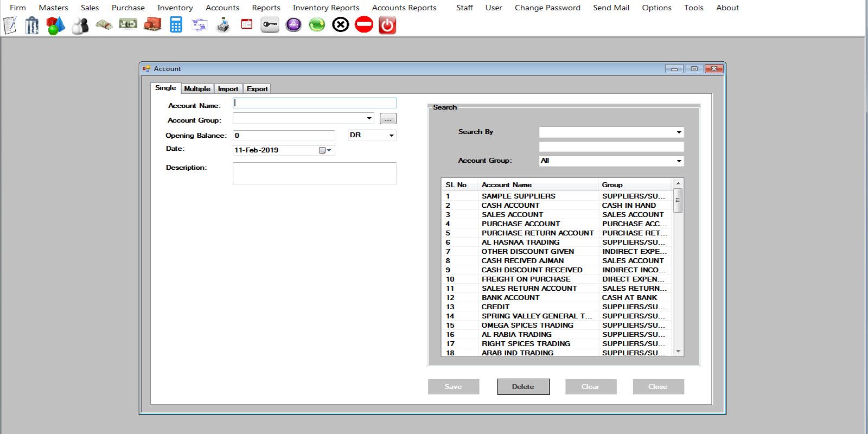
Task: Focus the Account Name input field
Action: (315, 103)
